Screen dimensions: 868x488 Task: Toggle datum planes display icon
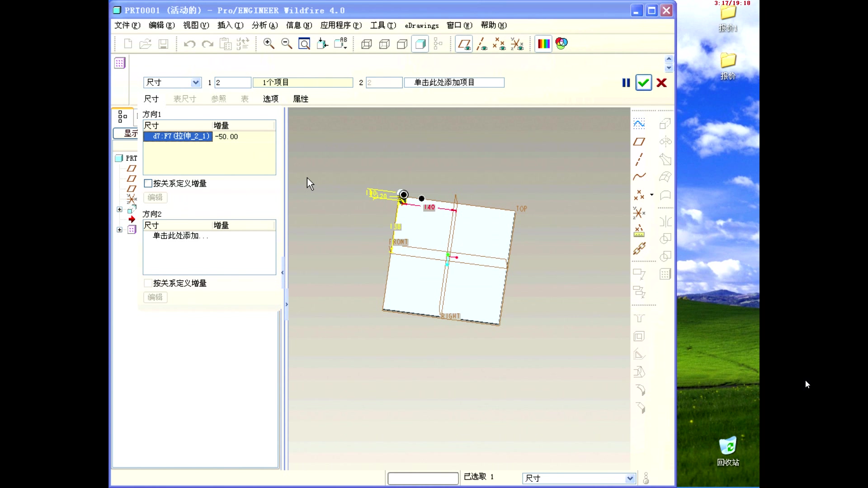click(x=464, y=44)
